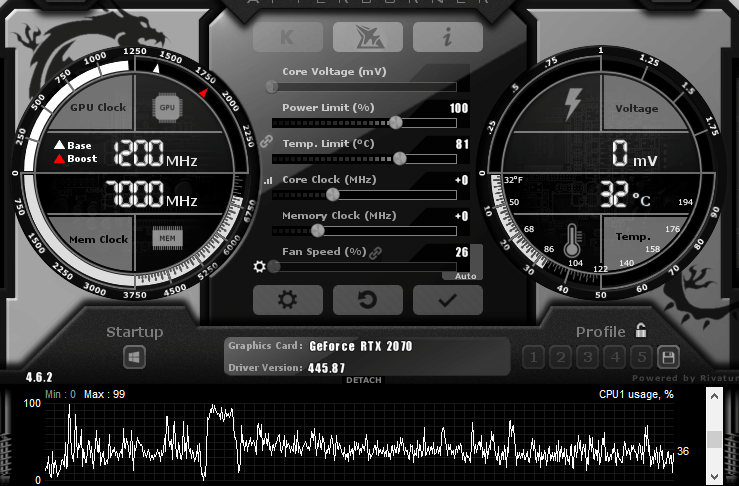
Task: Click the driver version 445.87 text
Action: pos(326,368)
